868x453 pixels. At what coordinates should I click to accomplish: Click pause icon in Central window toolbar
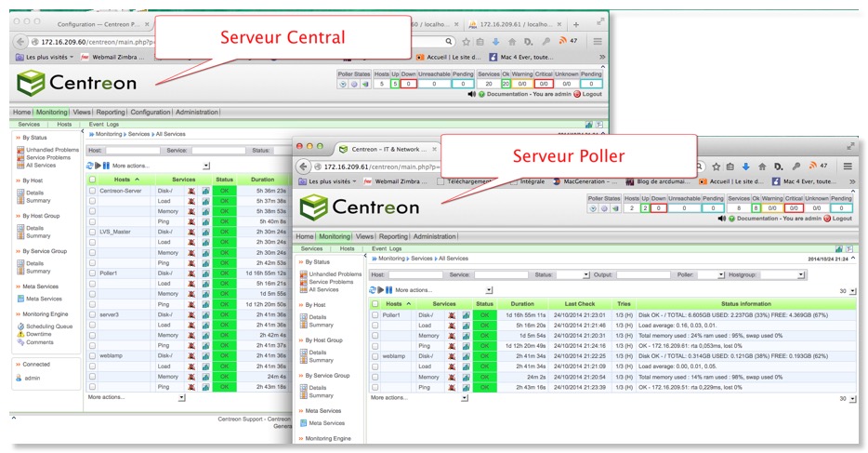tap(106, 166)
